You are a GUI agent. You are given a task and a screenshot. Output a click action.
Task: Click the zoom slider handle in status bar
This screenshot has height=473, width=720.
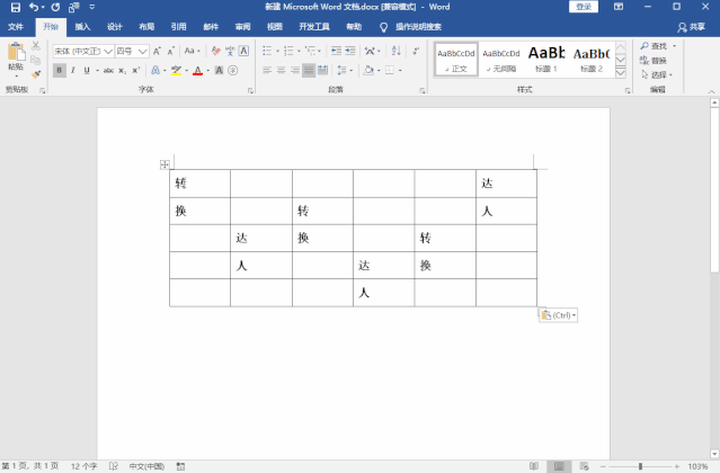pyautogui.click(x=640, y=467)
